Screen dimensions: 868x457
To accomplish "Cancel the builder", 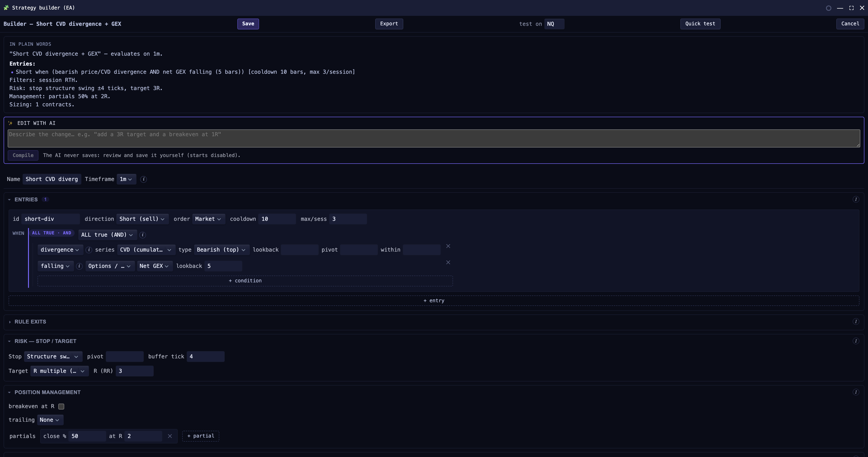I will click(850, 24).
